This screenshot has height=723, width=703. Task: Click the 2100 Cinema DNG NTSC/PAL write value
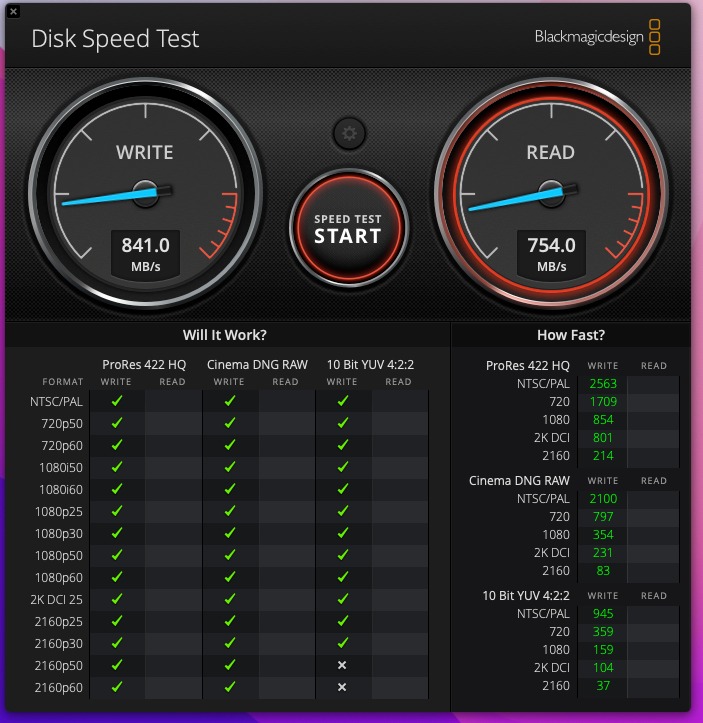pyautogui.click(x=603, y=498)
